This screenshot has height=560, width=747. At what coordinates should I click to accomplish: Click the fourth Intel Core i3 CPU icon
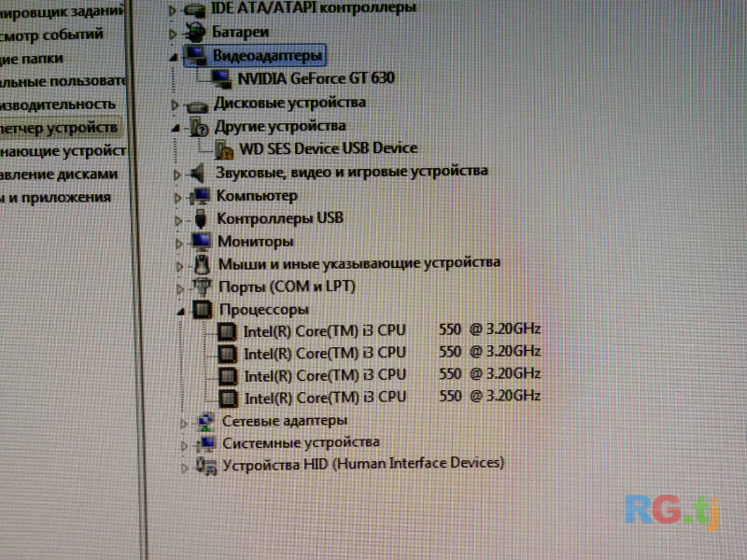click(x=228, y=399)
